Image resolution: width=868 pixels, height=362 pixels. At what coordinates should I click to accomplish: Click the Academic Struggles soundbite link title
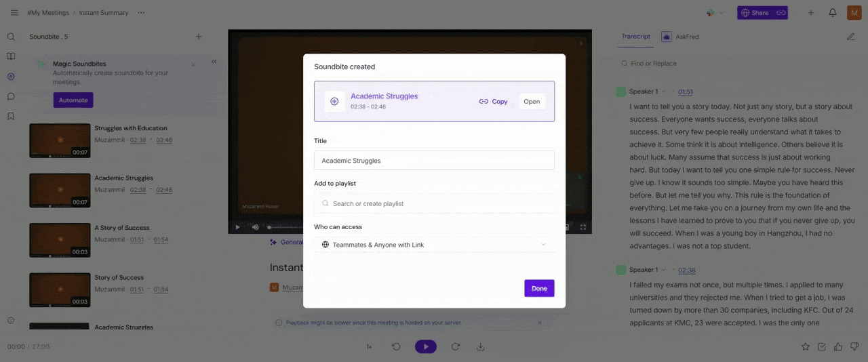coord(384,96)
